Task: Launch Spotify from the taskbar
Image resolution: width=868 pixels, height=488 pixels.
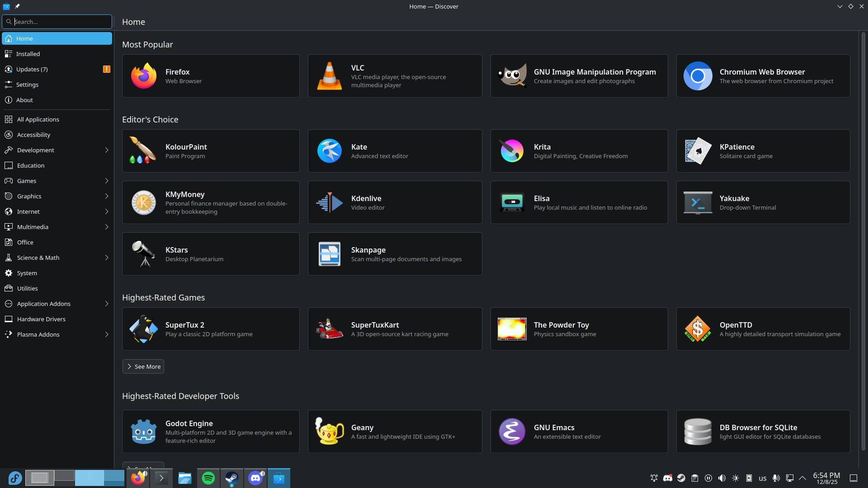Action: coord(208,478)
